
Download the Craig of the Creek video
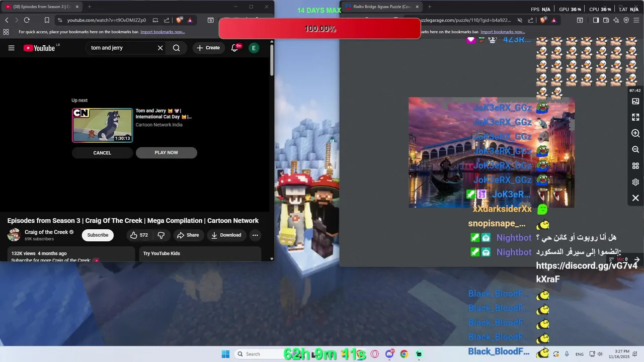point(226,235)
